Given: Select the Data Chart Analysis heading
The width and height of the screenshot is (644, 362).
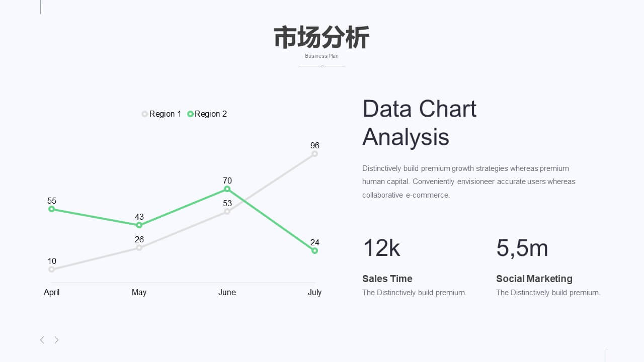Looking at the screenshot, I should coord(420,123).
